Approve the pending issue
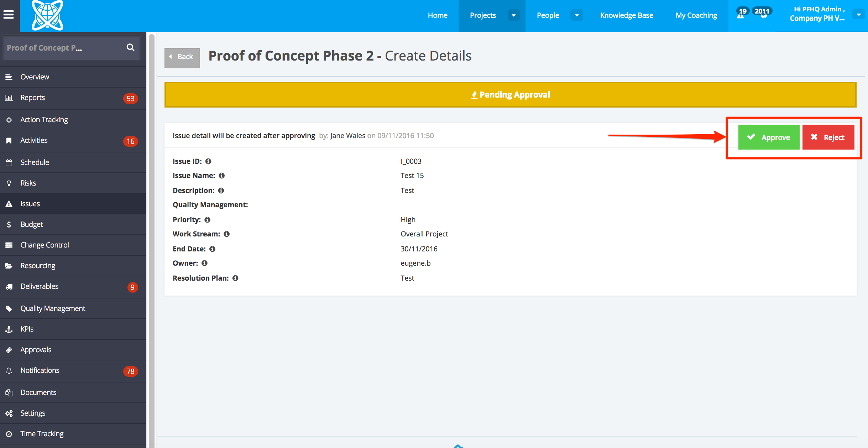The image size is (868, 448). click(x=769, y=137)
